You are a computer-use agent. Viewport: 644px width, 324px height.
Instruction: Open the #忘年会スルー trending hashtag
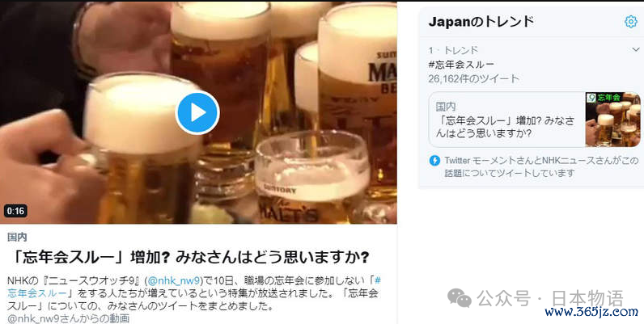click(461, 65)
